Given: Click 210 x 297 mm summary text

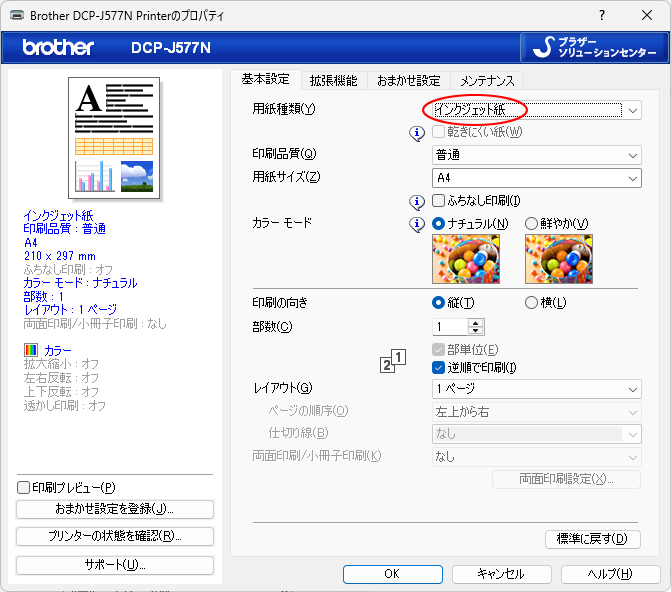Looking at the screenshot, I should pos(59,256).
